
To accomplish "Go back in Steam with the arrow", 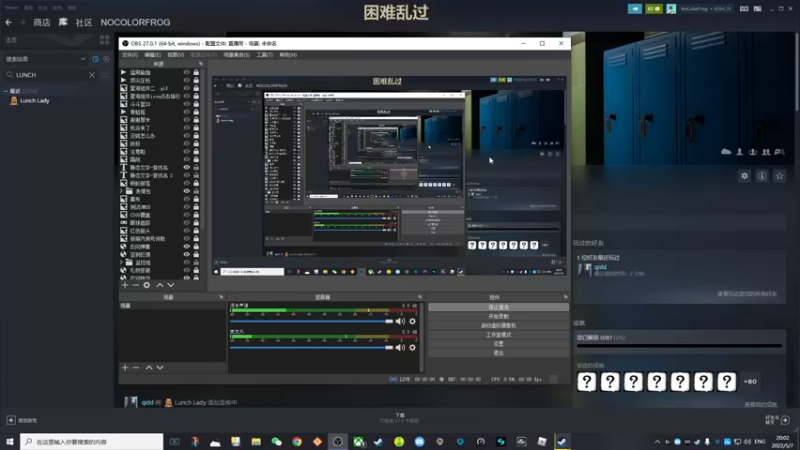I will click(x=9, y=22).
